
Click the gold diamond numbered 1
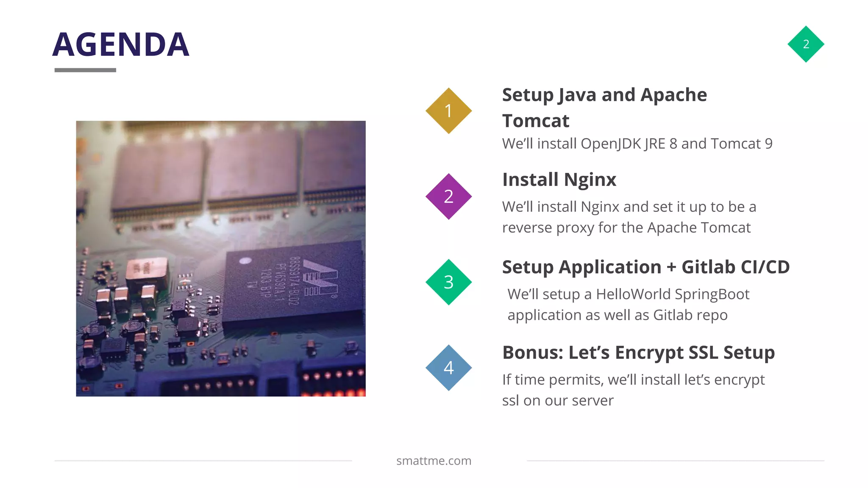point(448,111)
